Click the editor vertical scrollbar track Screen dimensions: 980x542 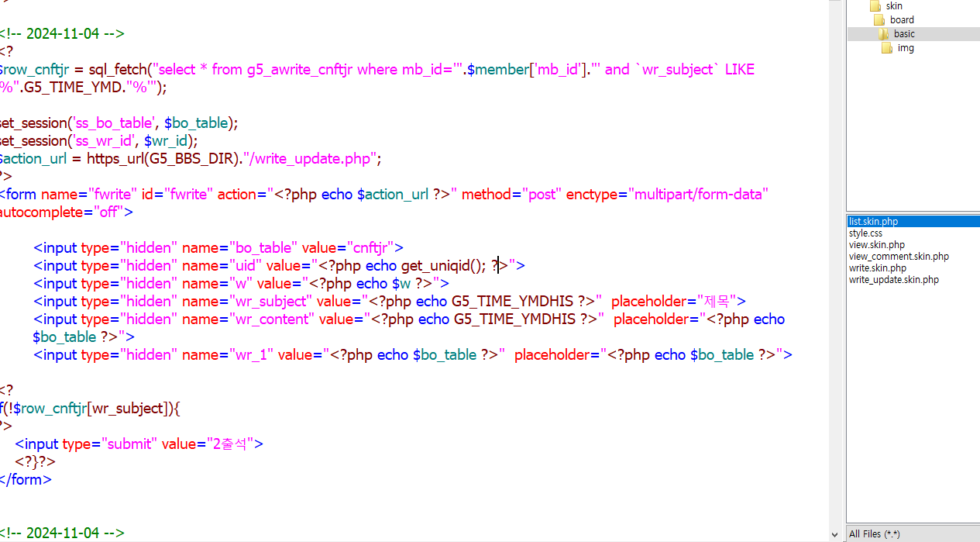tap(834, 271)
